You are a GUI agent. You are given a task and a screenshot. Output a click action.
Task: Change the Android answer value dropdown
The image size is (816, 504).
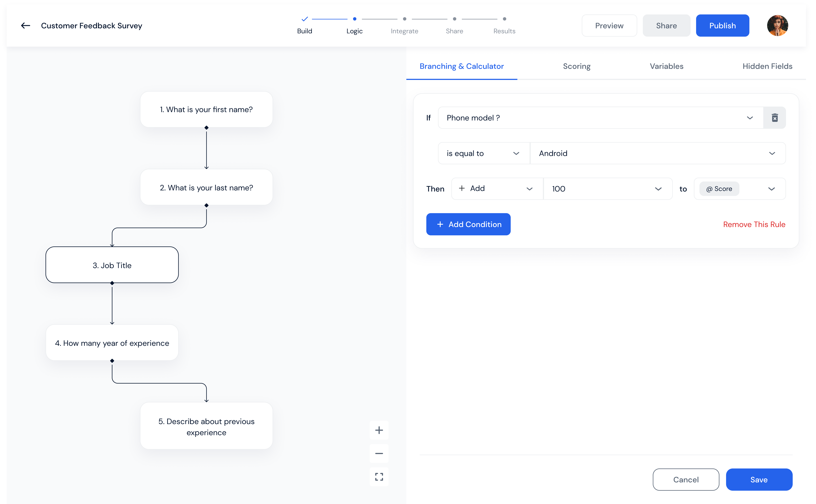pos(772,153)
